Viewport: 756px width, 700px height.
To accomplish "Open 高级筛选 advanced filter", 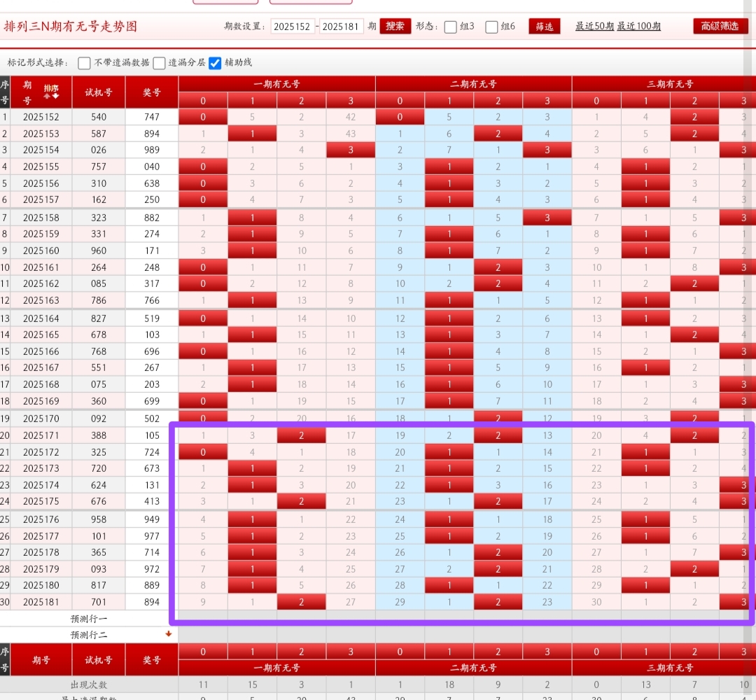I will click(x=720, y=27).
